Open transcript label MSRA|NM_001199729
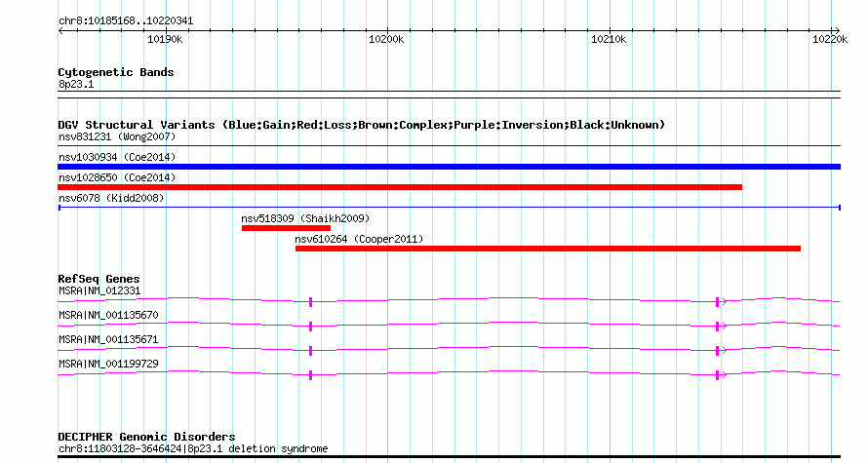The image size is (868, 463). (108, 364)
